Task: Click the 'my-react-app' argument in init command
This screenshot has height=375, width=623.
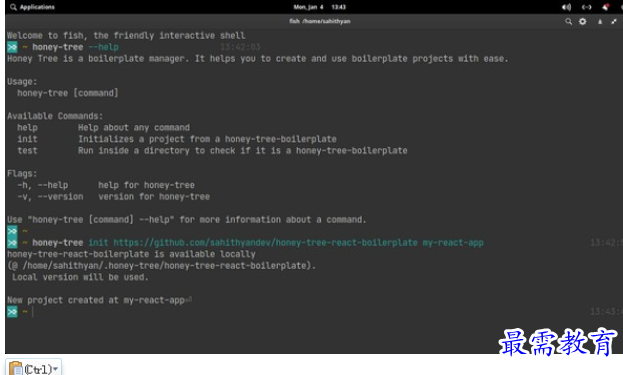Action: click(453, 243)
